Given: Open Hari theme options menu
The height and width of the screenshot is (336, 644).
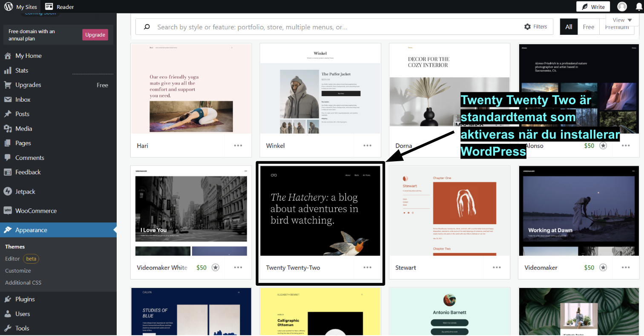Looking at the screenshot, I should [238, 145].
